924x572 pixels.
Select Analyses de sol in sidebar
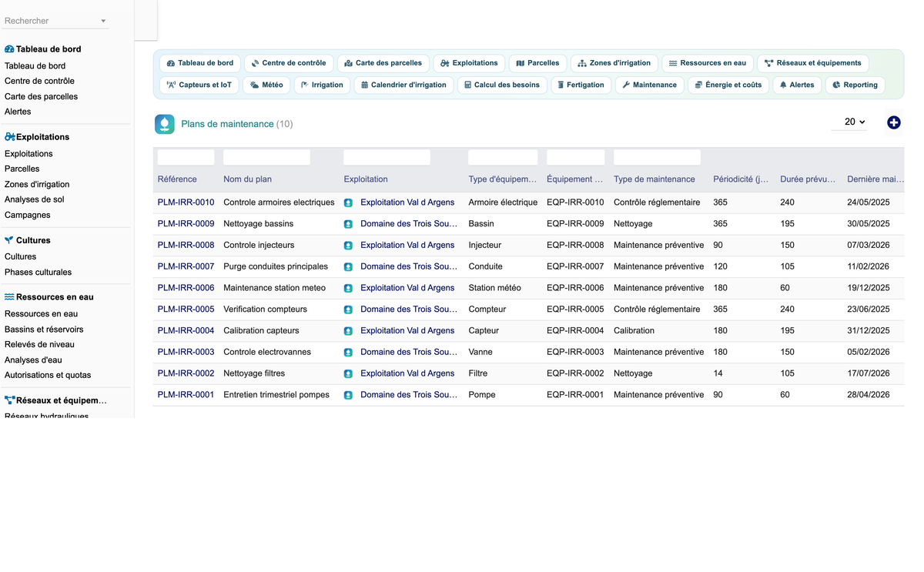35,199
